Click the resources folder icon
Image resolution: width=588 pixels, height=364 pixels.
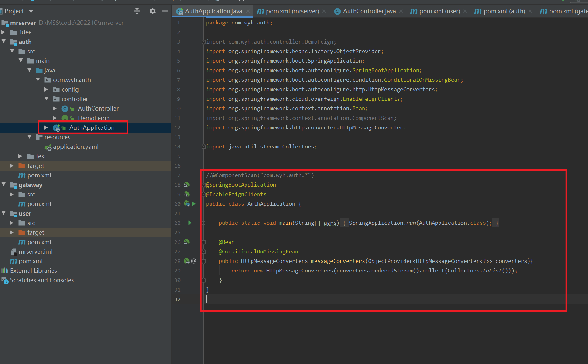(39, 137)
